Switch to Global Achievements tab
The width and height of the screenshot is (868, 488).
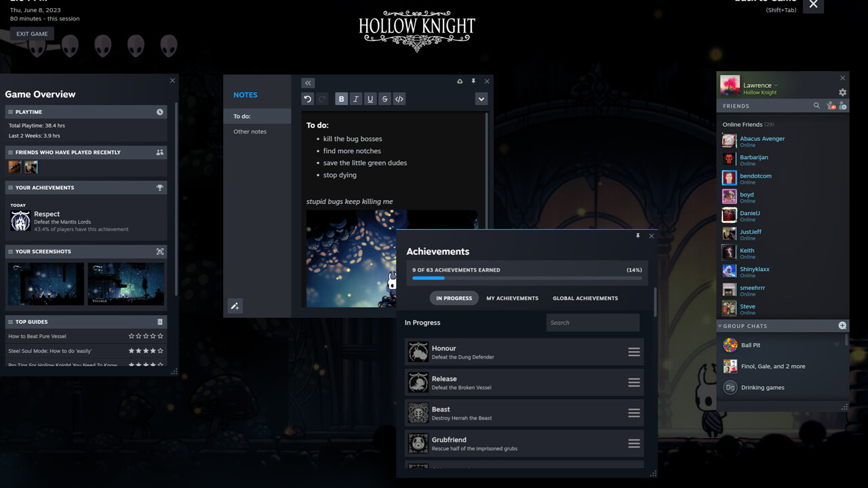click(x=585, y=298)
